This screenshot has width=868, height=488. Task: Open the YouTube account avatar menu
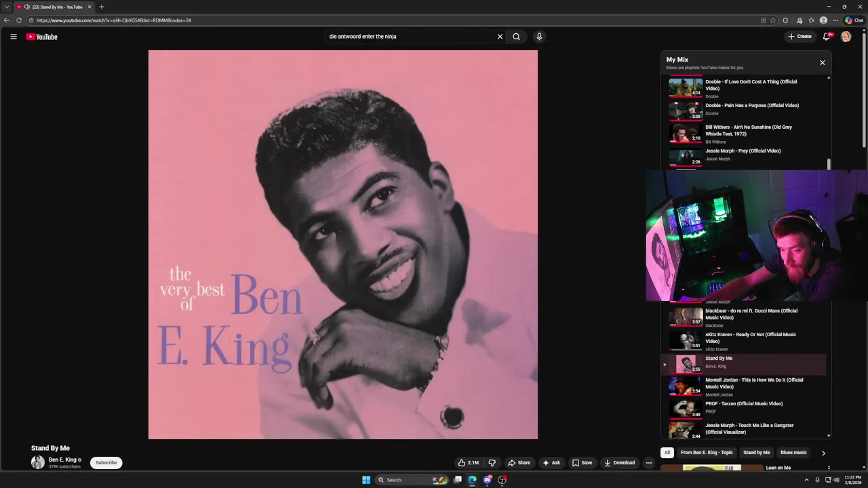[x=846, y=37]
